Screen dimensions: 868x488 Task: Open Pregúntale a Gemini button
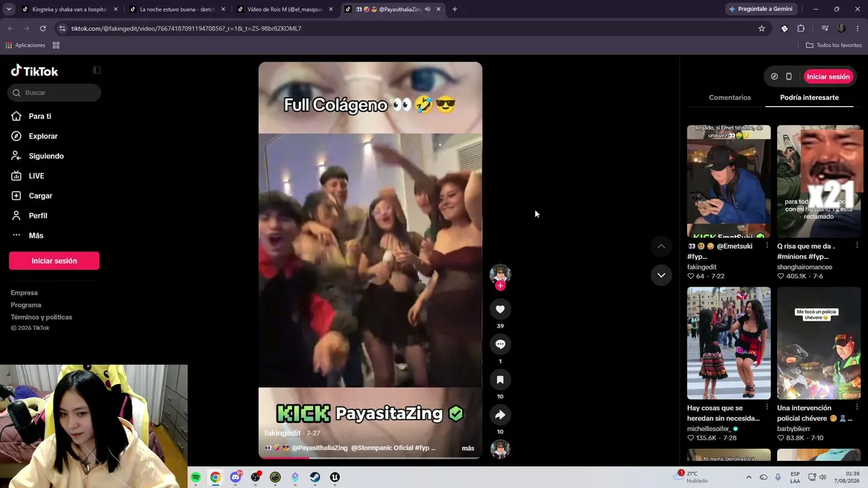pos(760,9)
